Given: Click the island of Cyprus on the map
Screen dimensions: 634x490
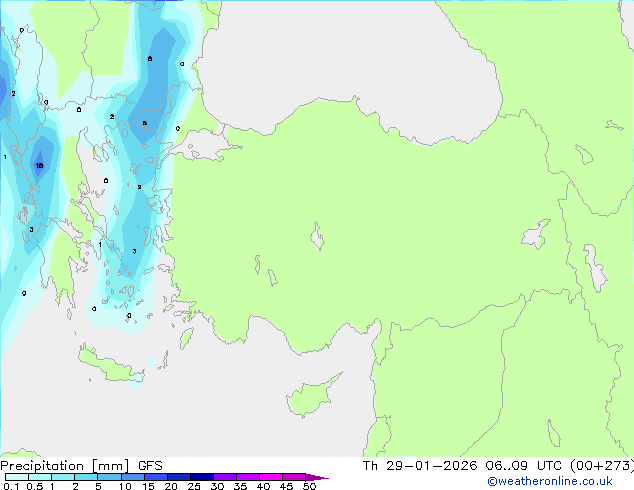Looking at the screenshot, I should pyautogui.click(x=311, y=396).
